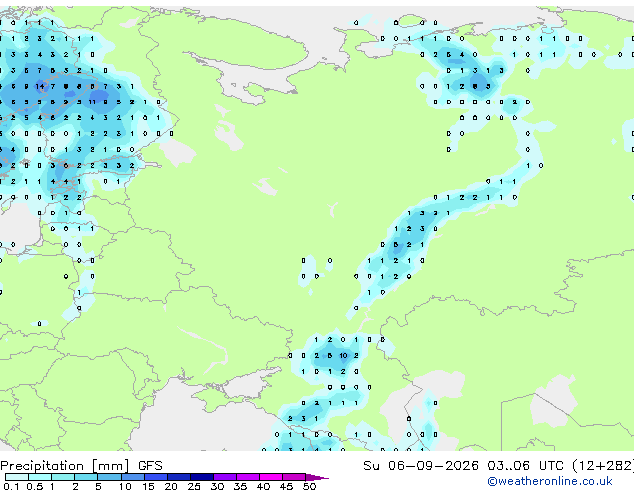This screenshot has width=634, height=490.
Task: Pick the 35–40 mm legend swatch
Action: coord(248,477)
